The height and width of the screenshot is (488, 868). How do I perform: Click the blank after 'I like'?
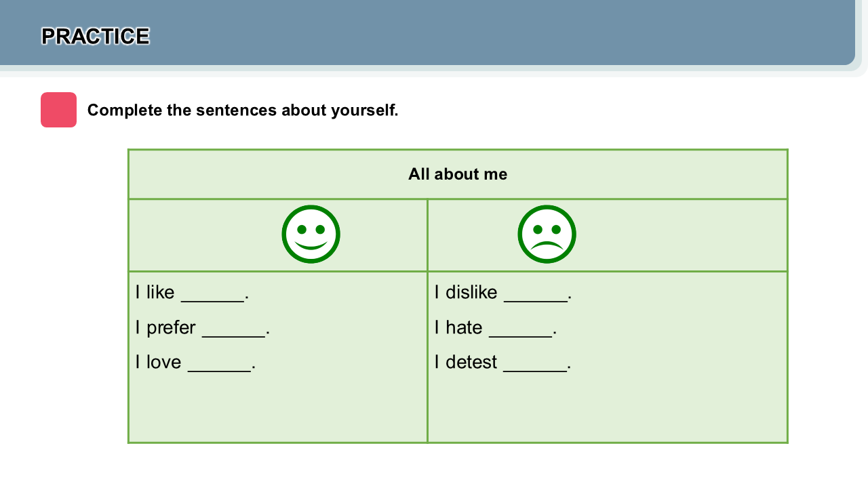tap(212, 294)
